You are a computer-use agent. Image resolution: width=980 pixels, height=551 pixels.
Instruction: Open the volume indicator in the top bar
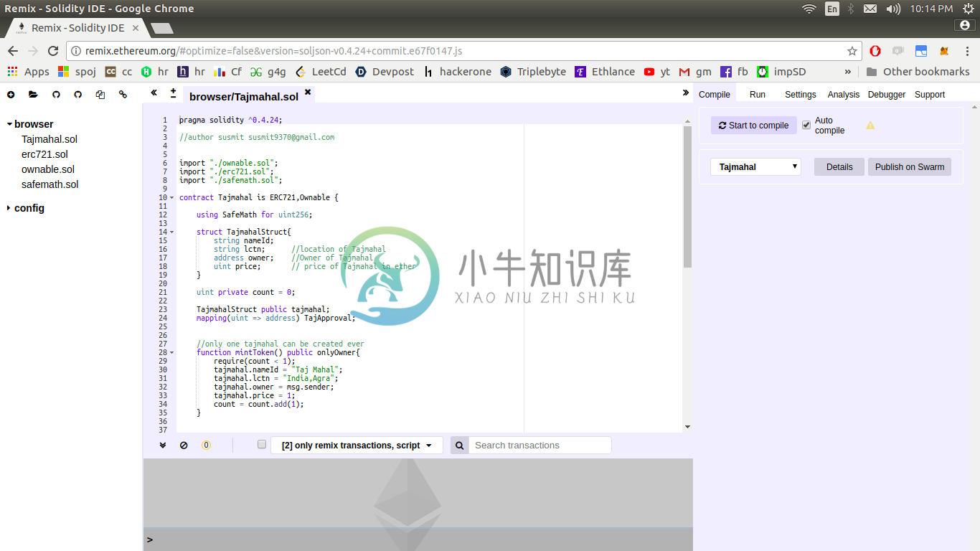coord(893,9)
